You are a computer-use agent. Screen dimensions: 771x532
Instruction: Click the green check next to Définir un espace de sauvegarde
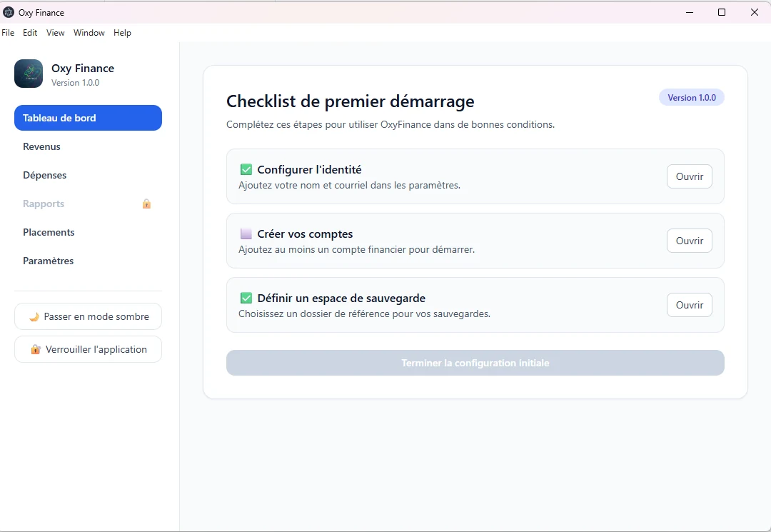point(246,298)
